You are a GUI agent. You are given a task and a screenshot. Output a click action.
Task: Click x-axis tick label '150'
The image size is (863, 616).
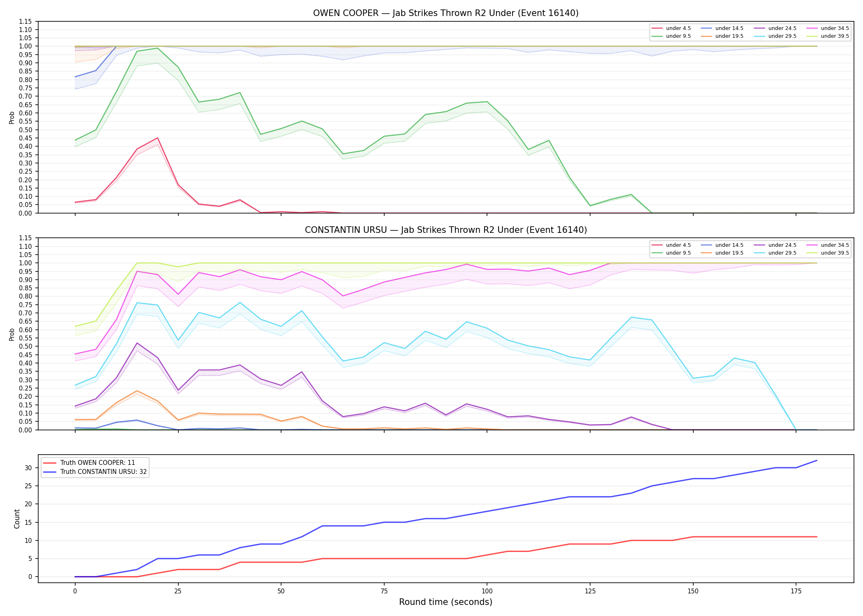(x=693, y=591)
